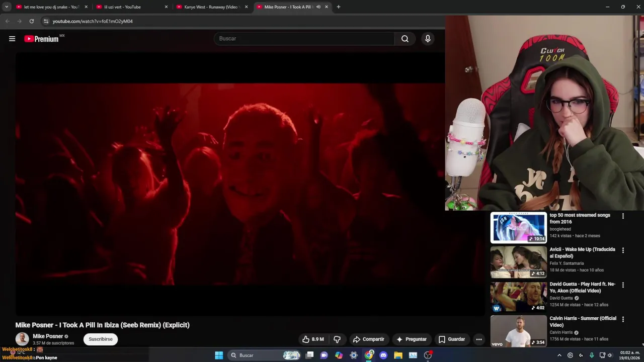Viewport: 644px width, 362px height.
Task: Open 'Calvin Harris - Summer' video title
Action: [x=583, y=321]
